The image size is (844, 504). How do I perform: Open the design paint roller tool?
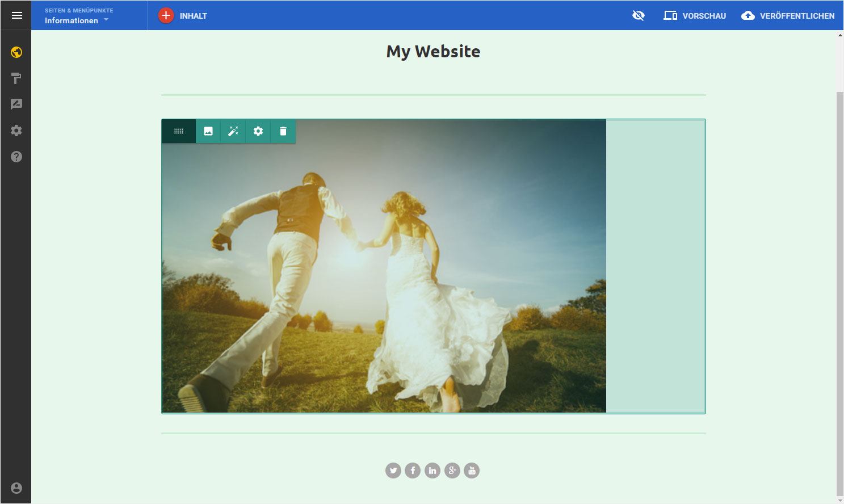pyautogui.click(x=16, y=78)
